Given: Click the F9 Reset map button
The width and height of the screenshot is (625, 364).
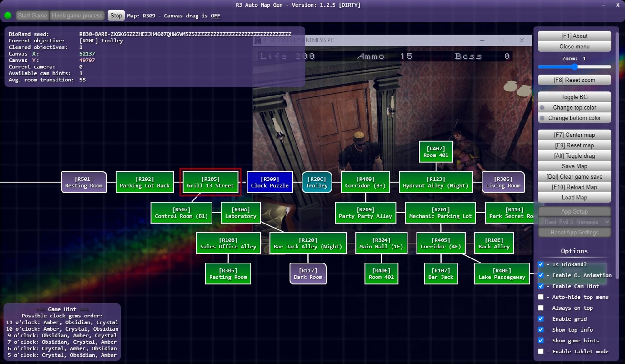Looking at the screenshot, I should coord(574,145).
